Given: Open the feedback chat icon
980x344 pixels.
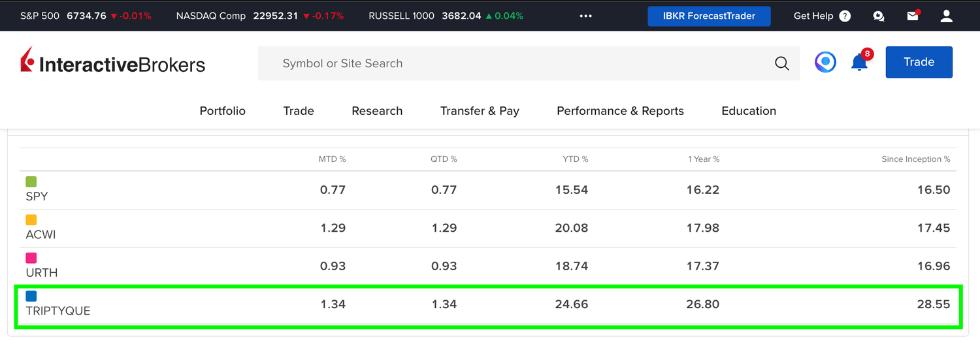Looking at the screenshot, I should [879, 16].
